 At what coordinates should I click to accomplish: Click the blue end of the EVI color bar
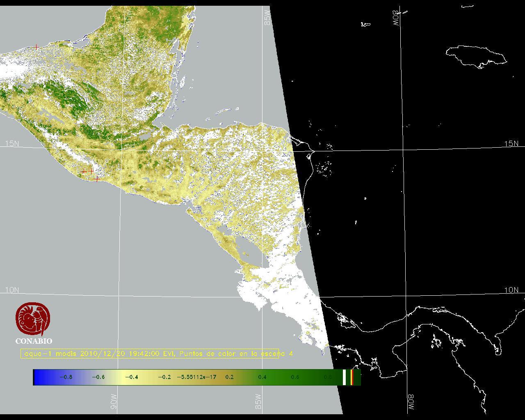pos(40,377)
